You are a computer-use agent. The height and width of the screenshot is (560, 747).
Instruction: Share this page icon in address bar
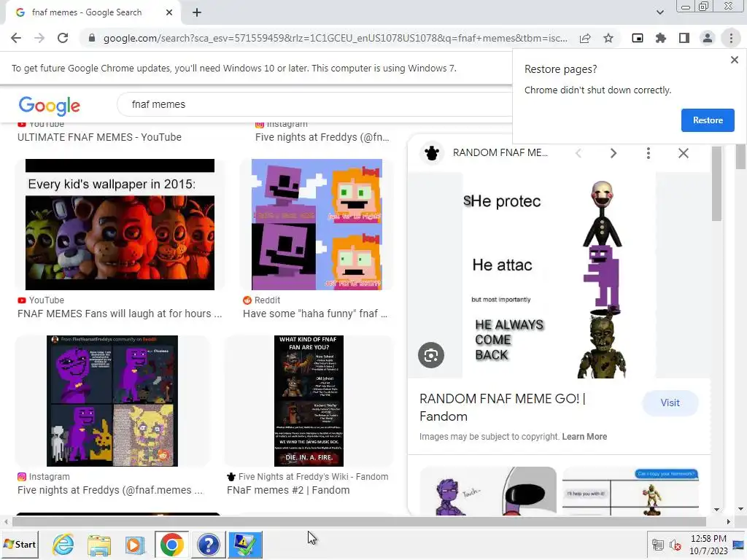click(x=585, y=38)
